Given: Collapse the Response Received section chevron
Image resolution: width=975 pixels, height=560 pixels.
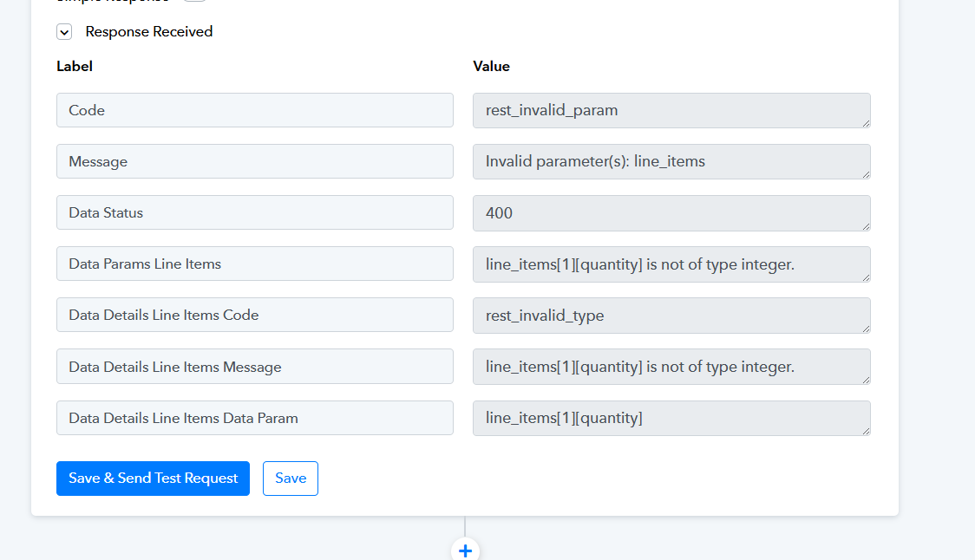Looking at the screenshot, I should coord(64,32).
